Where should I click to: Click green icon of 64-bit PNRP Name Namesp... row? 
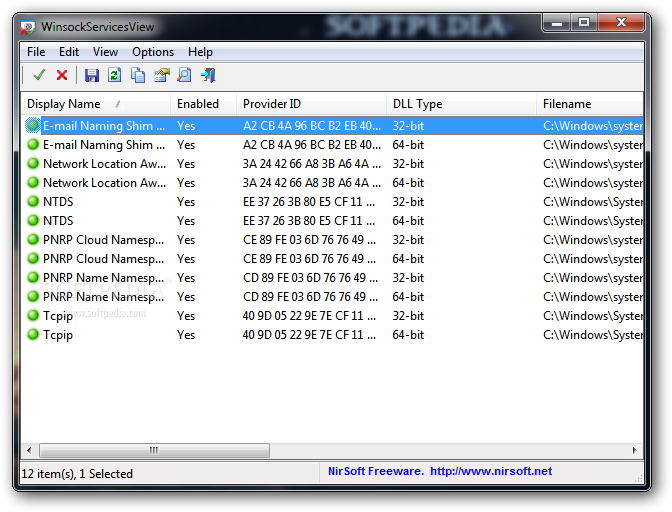(33, 296)
